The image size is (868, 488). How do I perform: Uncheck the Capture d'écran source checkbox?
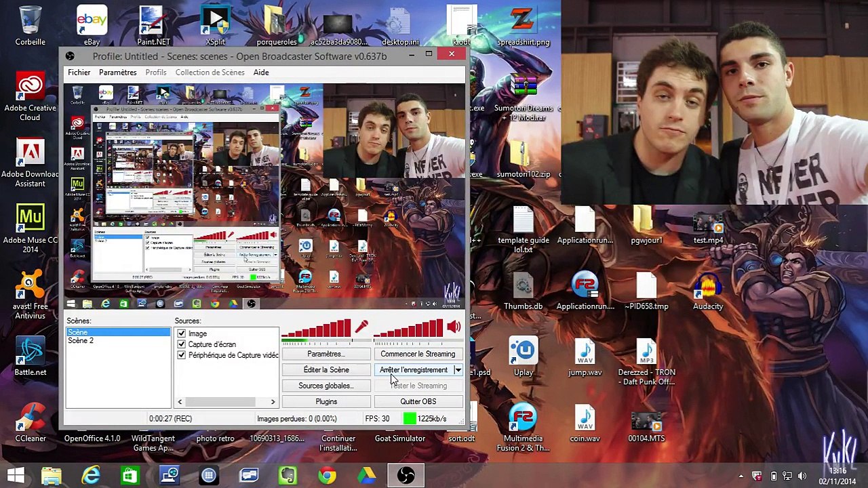coord(181,344)
